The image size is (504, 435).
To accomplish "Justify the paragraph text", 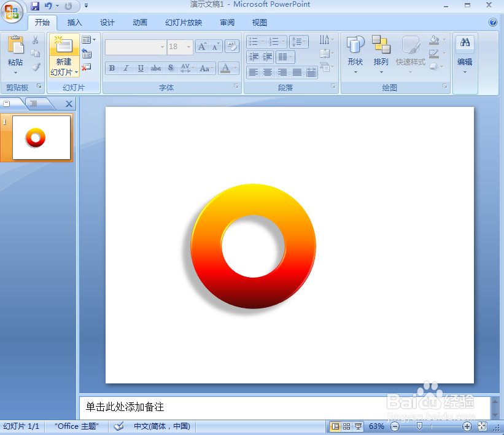I will tap(297, 72).
